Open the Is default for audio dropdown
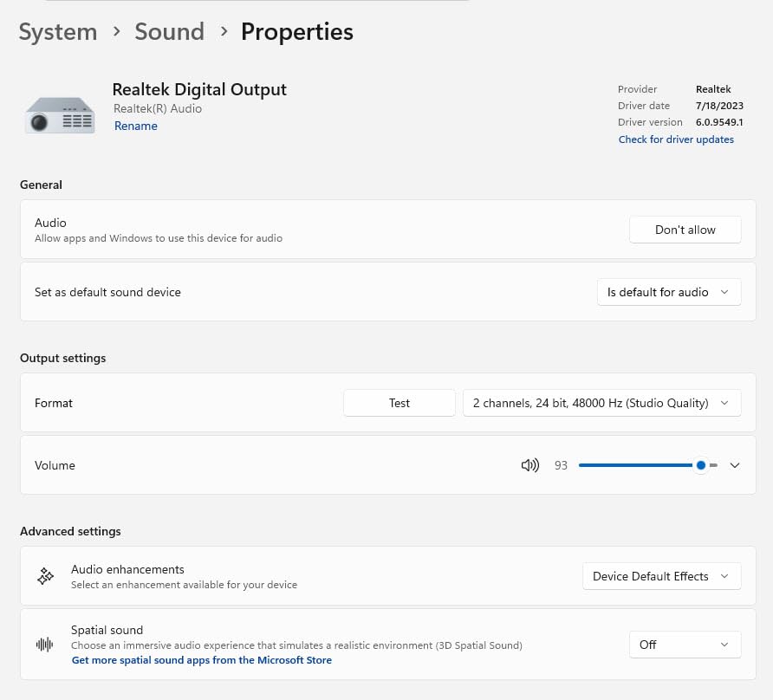The height and width of the screenshot is (700, 773). pyautogui.click(x=668, y=292)
